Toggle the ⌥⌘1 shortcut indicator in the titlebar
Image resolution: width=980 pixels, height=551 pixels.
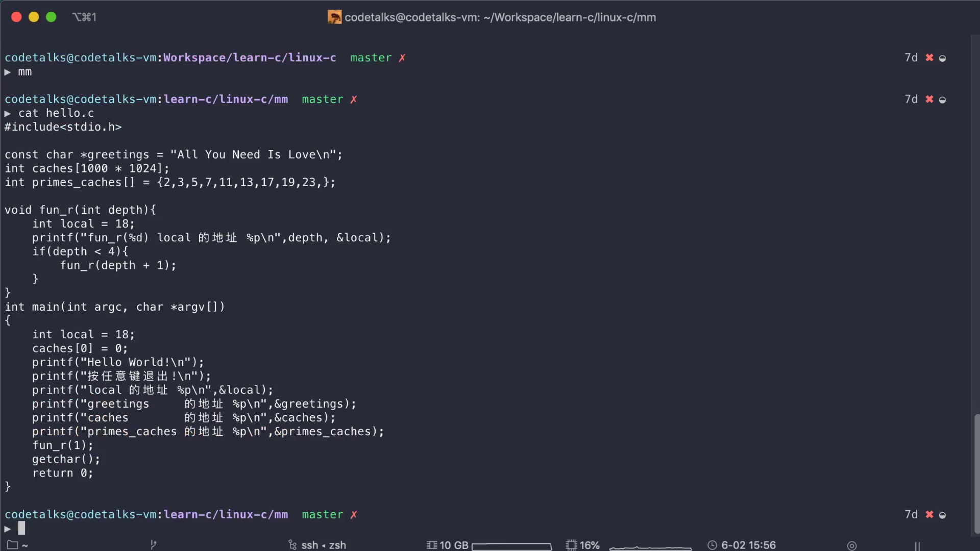point(84,17)
